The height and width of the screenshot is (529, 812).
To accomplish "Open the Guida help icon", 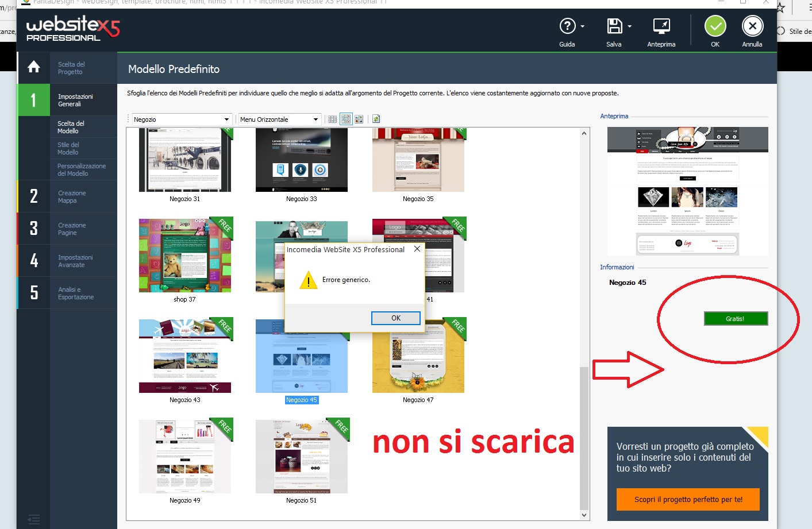I will (x=567, y=26).
